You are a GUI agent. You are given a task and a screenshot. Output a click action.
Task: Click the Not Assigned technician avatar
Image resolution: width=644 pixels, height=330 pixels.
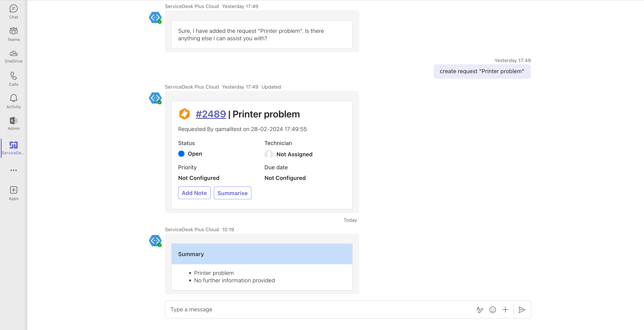point(269,154)
